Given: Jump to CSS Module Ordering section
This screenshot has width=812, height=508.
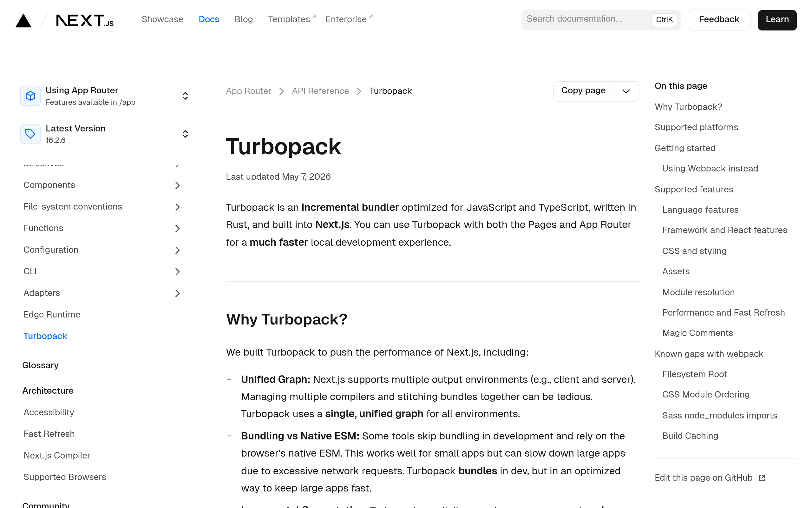Looking at the screenshot, I should [x=706, y=394].
